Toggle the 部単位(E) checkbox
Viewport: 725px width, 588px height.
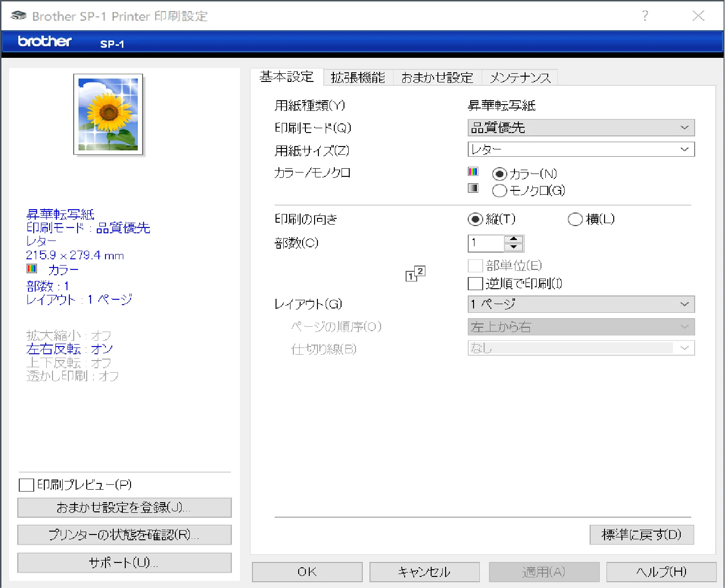[x=475, y=266]
